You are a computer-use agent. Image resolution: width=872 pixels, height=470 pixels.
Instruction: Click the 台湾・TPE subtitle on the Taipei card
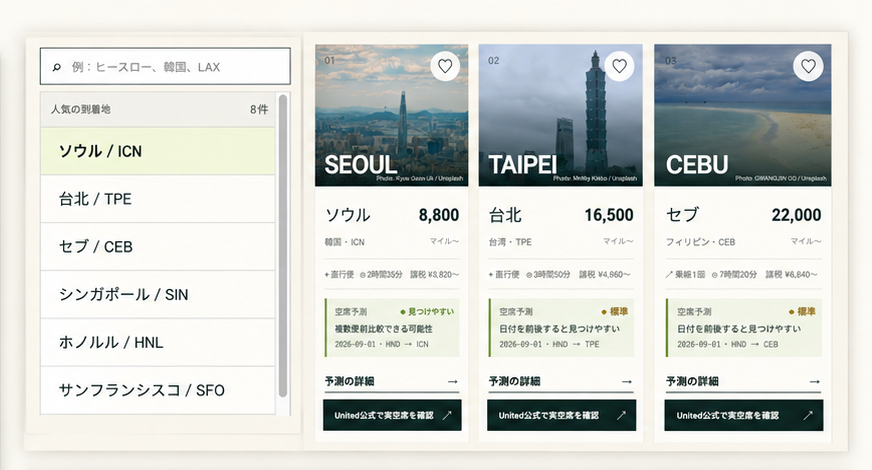click(511, 242)
